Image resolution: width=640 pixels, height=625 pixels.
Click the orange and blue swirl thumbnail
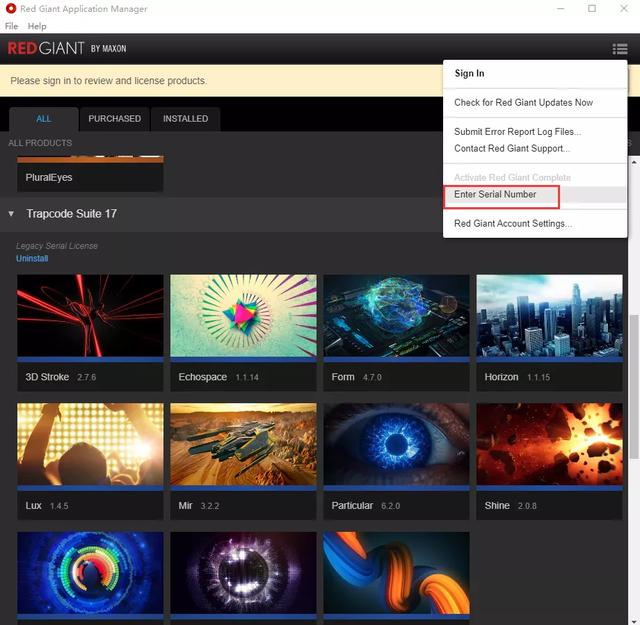tap(396, 573)
